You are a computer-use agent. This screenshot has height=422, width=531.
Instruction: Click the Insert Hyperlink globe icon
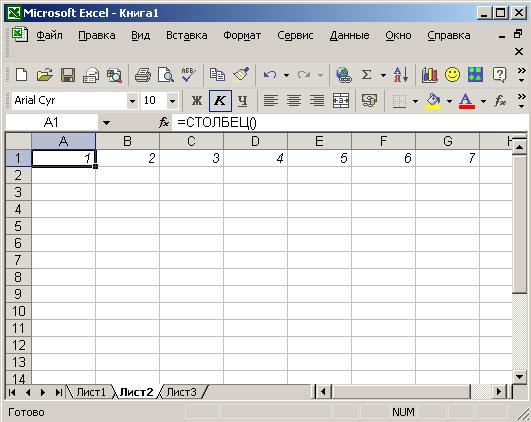coord(344,75)
